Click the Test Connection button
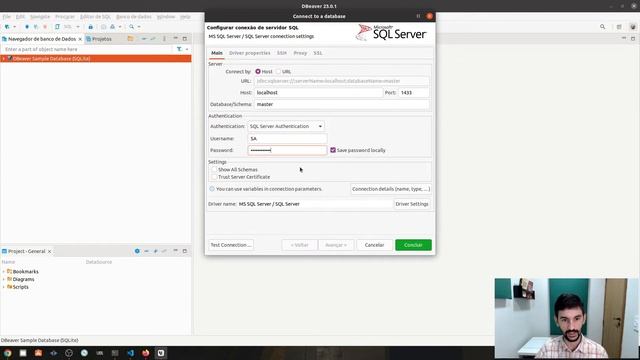The image size is (640, 360). [231, 245]
